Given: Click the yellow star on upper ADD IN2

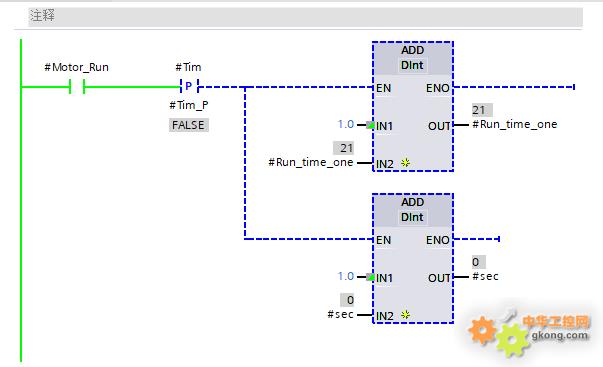Looking at the screenshot, I should (405, 163).
